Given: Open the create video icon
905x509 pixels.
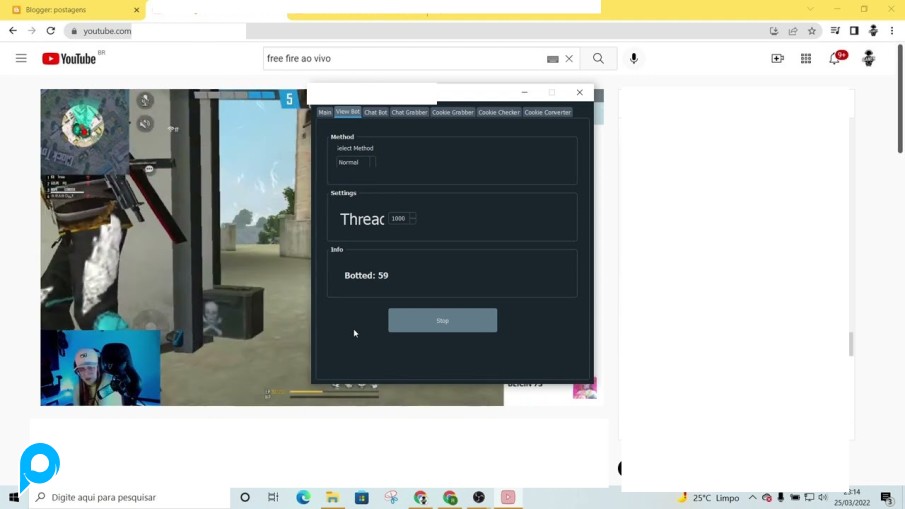Looking at the screenshot, I should tap(777, 59).
